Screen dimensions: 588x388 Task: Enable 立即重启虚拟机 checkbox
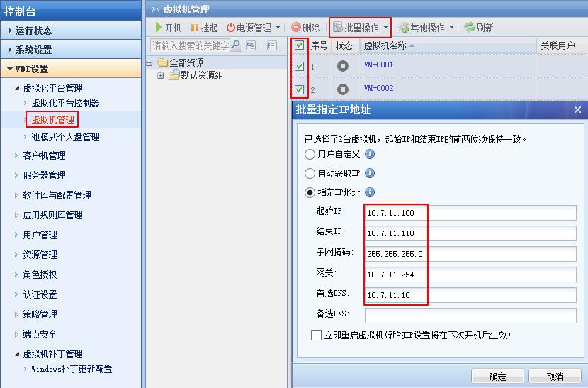point(316,335)
